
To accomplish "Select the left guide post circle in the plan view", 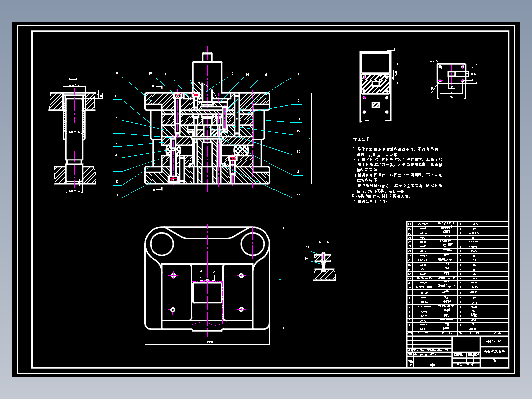I will click(162, 244).
